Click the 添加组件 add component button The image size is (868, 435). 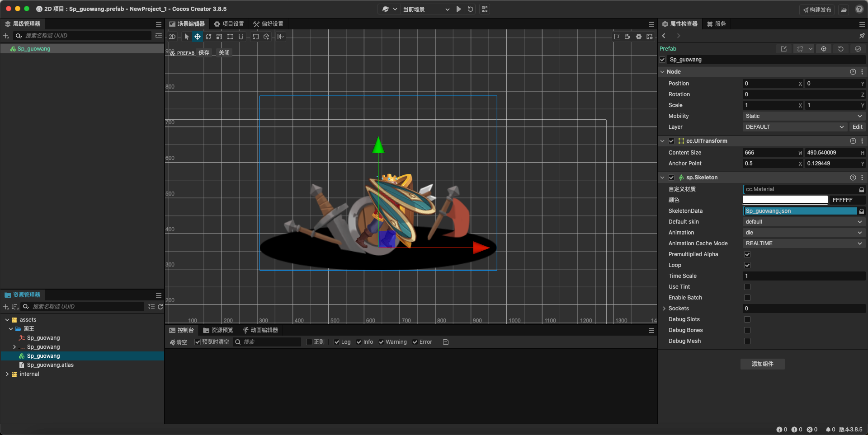pos(763,364)
